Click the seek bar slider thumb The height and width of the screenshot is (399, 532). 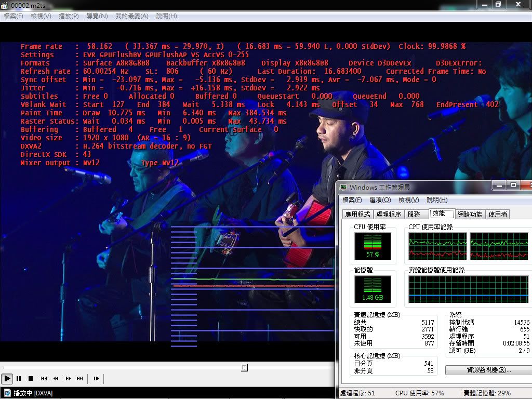point(244,367)
